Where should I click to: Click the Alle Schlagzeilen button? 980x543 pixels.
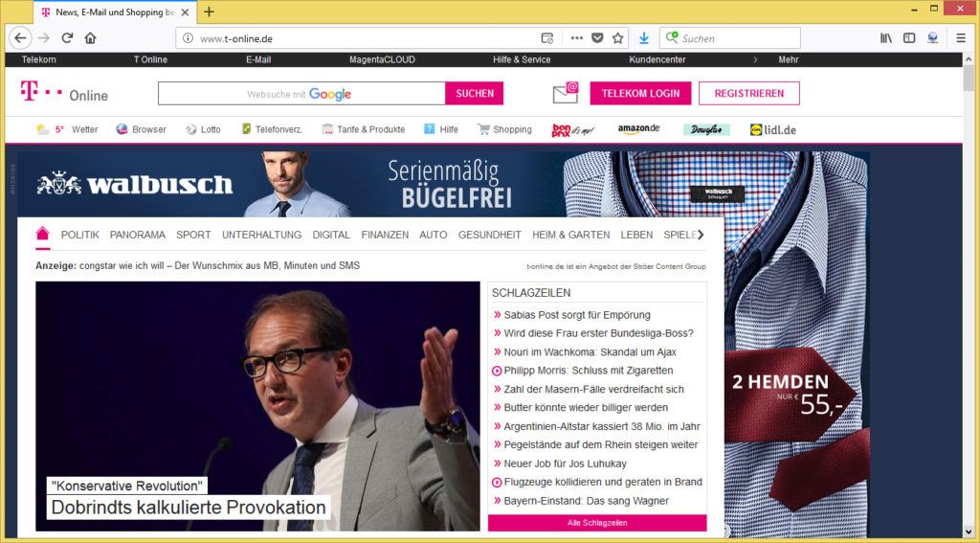tap(597, 522)
